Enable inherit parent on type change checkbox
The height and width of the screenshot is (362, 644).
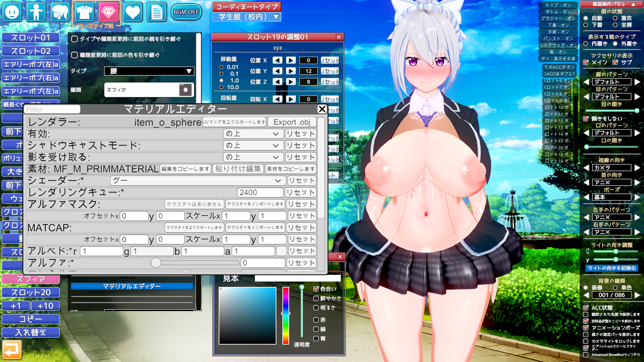coord(74,39)
